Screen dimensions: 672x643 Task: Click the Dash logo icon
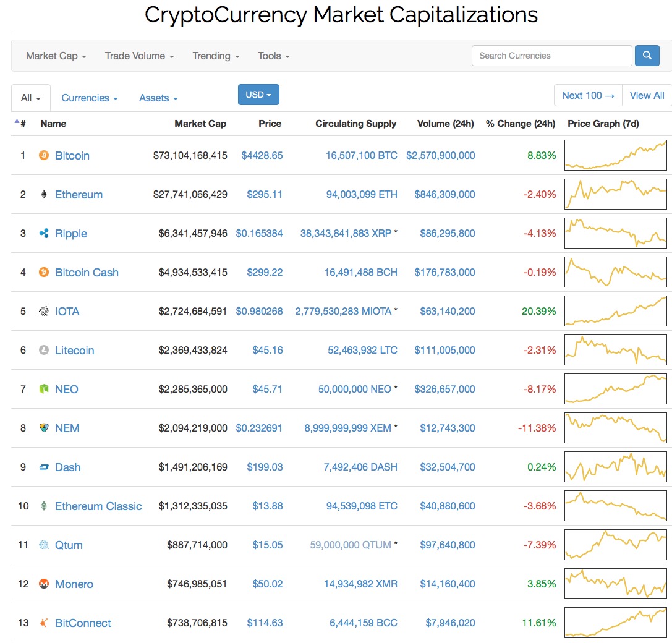(x=44, y=467)
